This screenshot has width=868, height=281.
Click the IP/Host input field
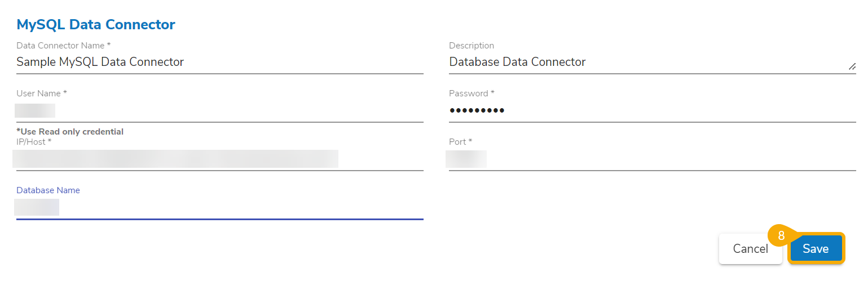click(219, 159)
